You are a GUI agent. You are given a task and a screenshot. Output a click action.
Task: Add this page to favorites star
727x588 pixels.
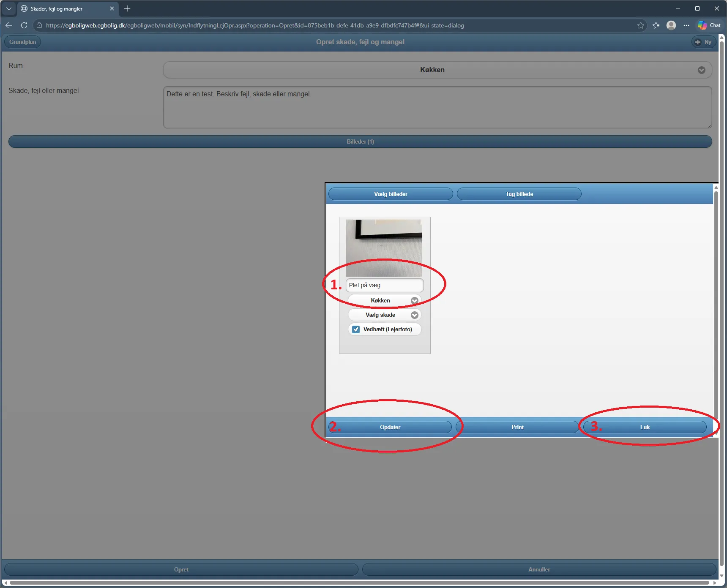tap(641, 25)
